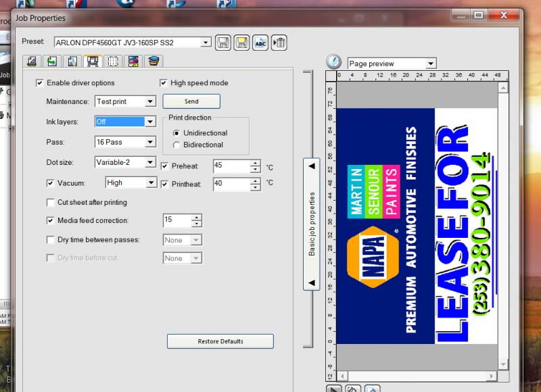Open the Preset dropdown list
Screen dimensions: 541x392
tap(206, 43)
